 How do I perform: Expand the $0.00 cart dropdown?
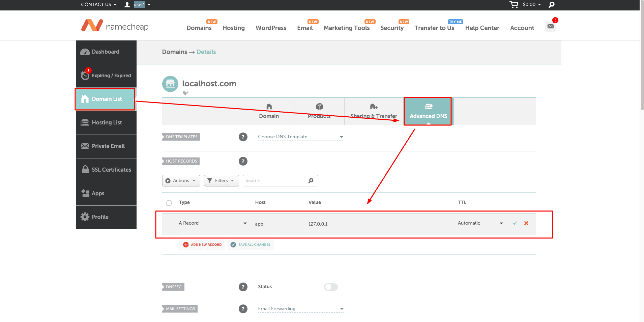[x=532, y=5]
